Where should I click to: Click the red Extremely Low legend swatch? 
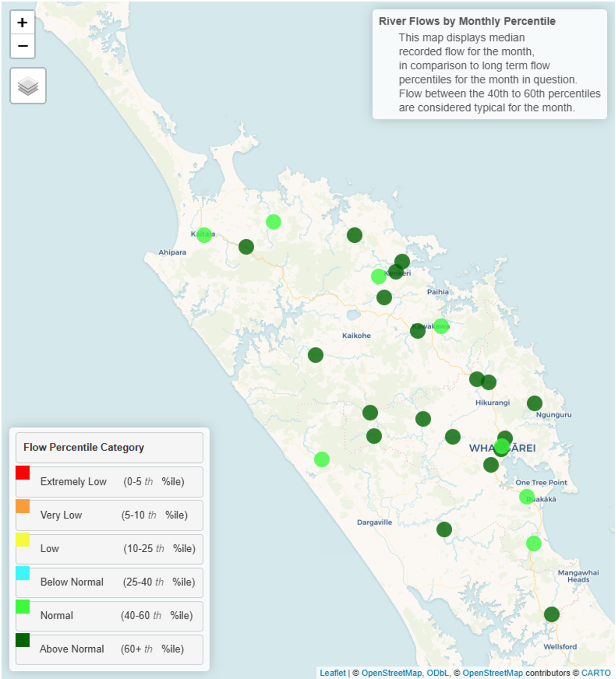pyautogui.click(x=23, y=473)
